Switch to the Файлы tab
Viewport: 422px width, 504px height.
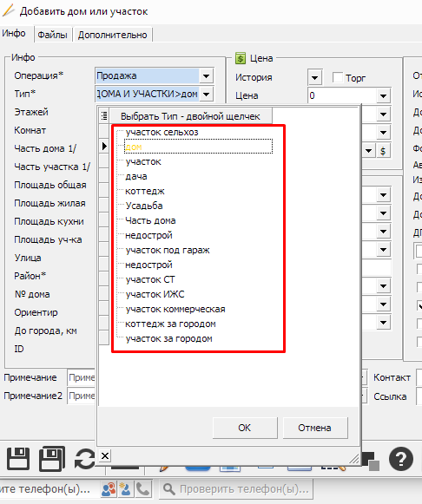coord(52,35)
